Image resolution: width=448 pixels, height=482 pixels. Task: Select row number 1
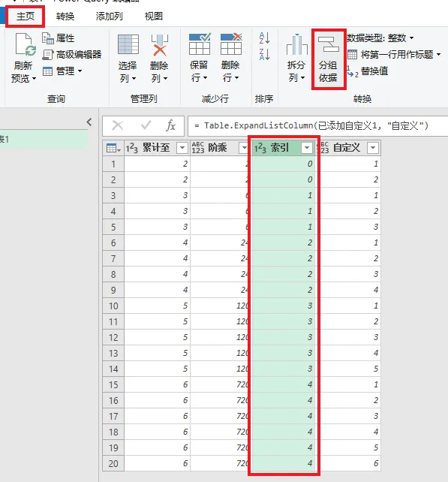click(113, 164)
